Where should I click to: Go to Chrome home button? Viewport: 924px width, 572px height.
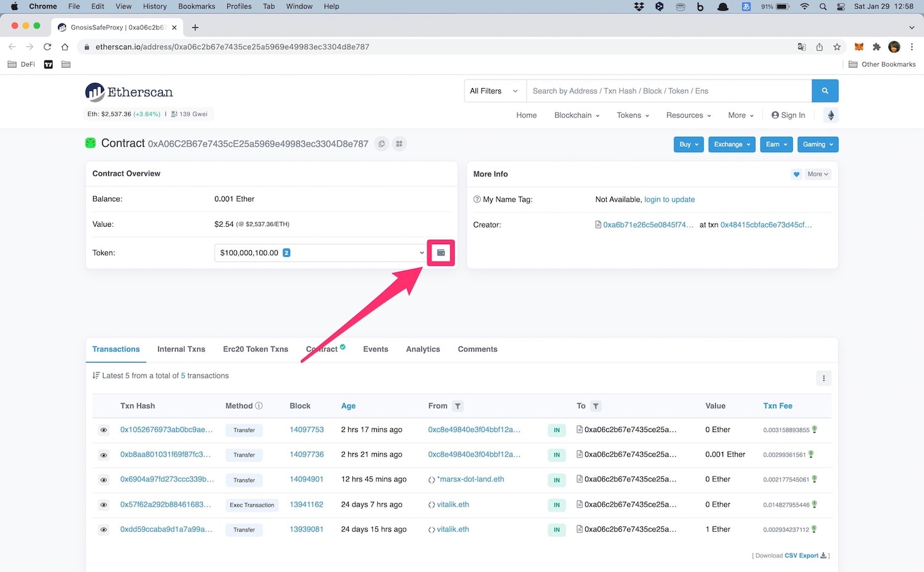65,47
